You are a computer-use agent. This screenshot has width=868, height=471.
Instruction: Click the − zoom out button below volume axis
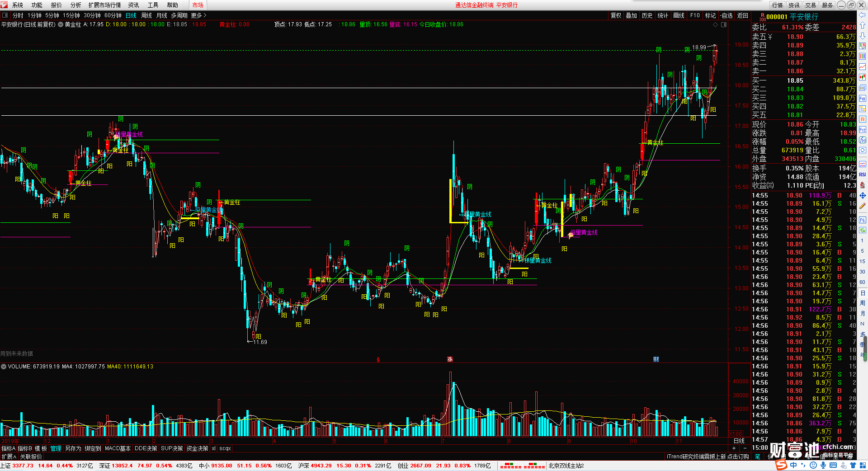(745, 448)
